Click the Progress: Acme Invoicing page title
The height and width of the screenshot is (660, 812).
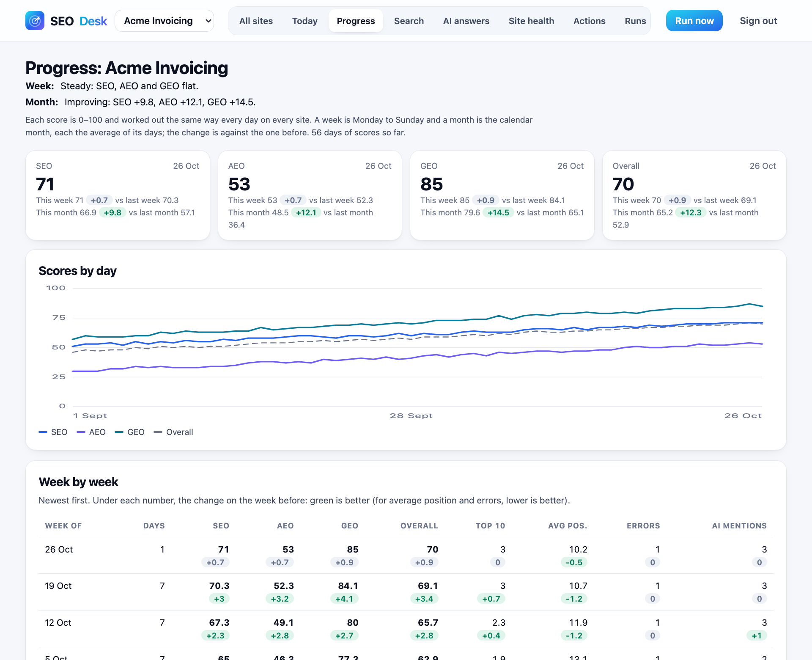[x=126, y=68]
